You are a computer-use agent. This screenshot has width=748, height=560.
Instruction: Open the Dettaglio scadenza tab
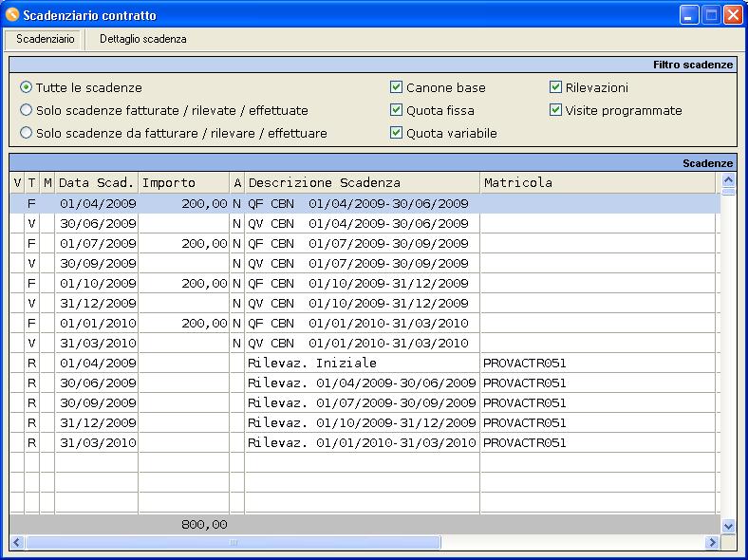[142, 39]
